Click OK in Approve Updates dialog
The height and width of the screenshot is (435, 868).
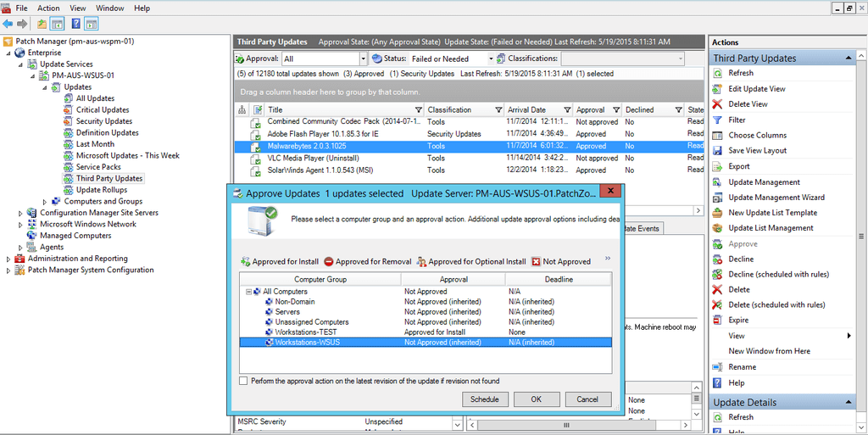(537, 399)
